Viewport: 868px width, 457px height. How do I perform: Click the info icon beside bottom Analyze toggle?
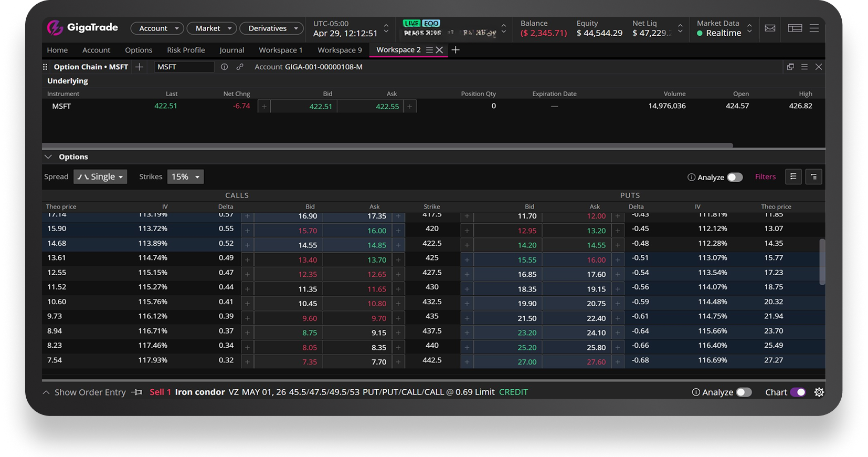696,392
